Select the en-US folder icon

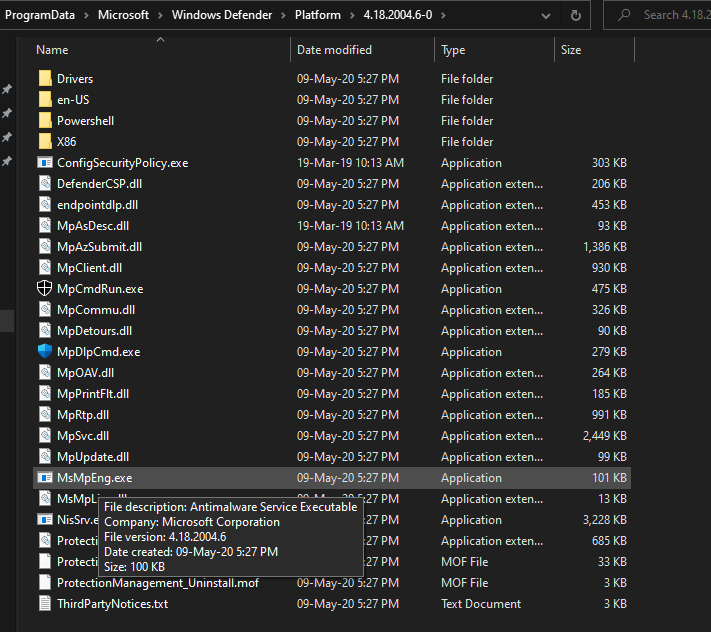[x=45, y=99]
